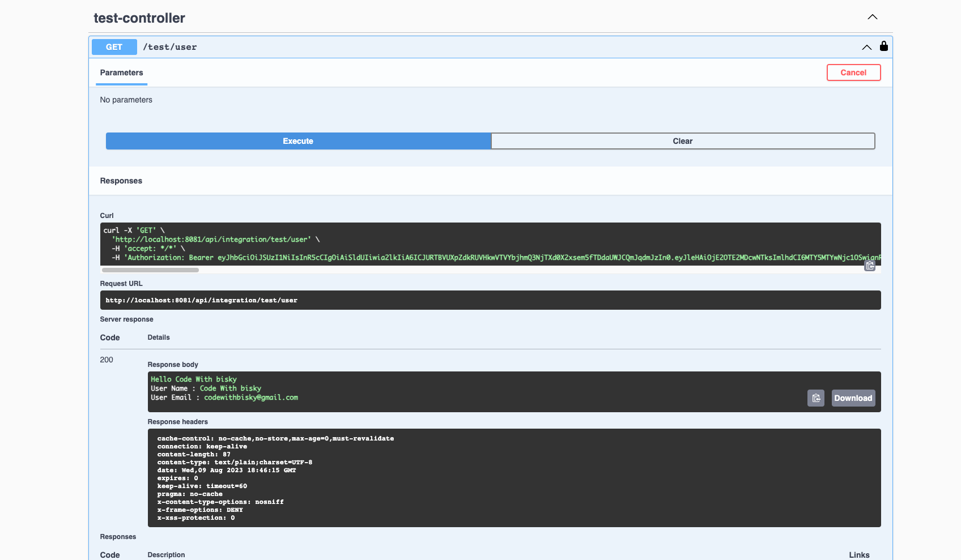Viewport: 961px width, 560px height.
Task: Click the Authorization Bearer token line in curl
Action: click(496, 258)
